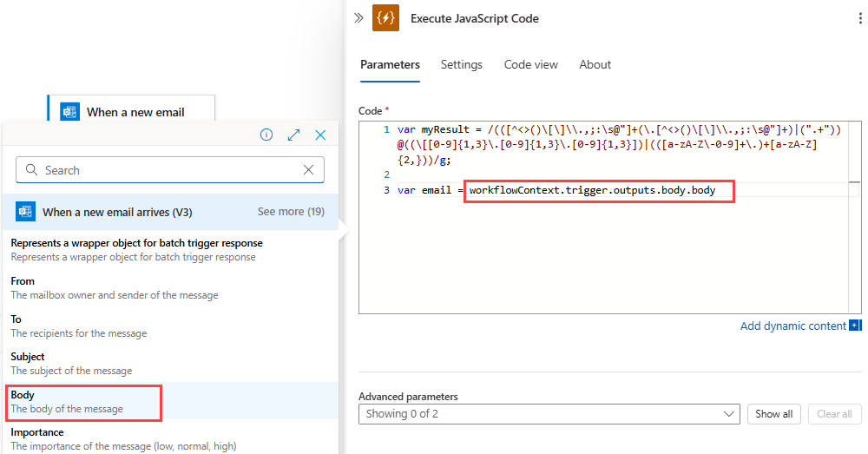This screenshot has width=868, height=454.
Task: Go to the About tab
Action: [x=595, y=65]
